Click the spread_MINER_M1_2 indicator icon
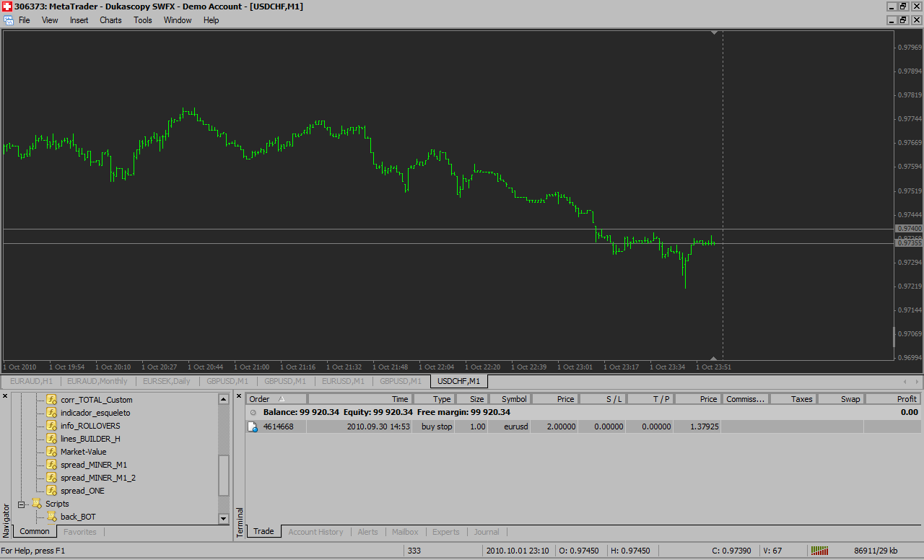Screen dimensions: 924x560 51,478
